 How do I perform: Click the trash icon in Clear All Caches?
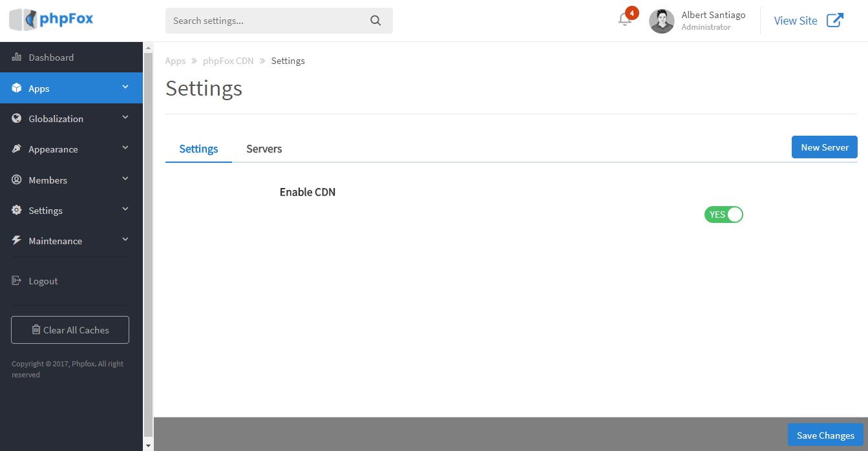pos(36,330)
